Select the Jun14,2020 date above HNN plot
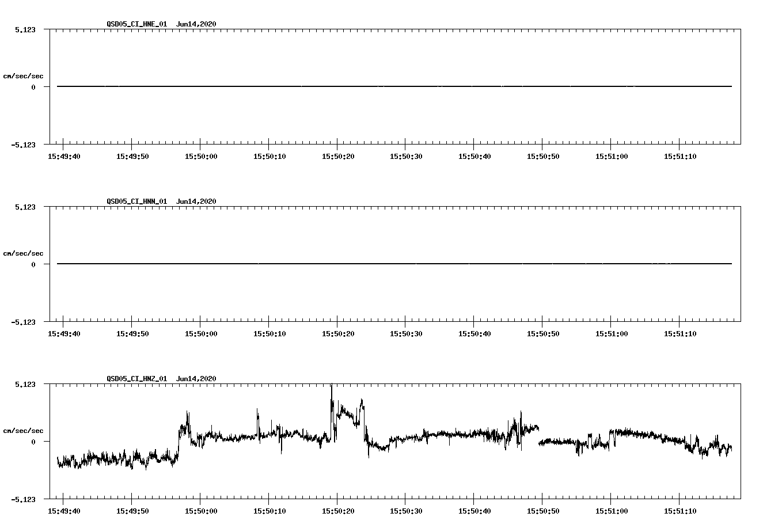Viewport: 782px width, 532px height. click(196, 202)
